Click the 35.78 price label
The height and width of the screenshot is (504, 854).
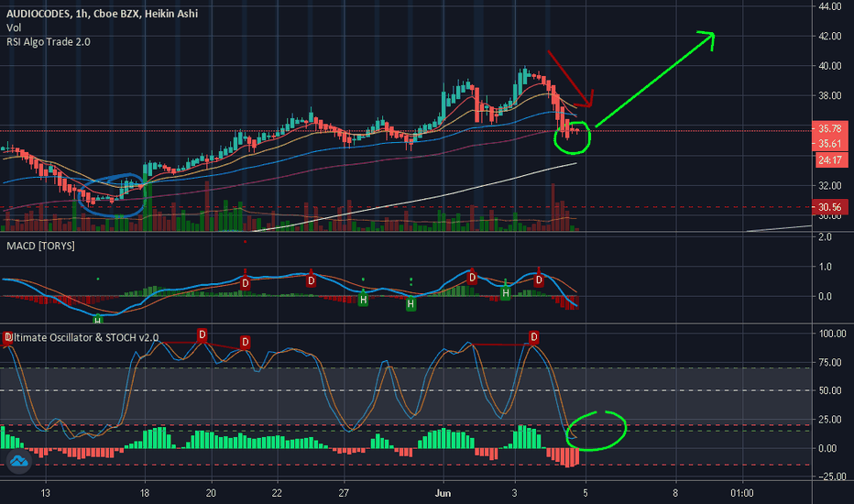pos(829,128)
